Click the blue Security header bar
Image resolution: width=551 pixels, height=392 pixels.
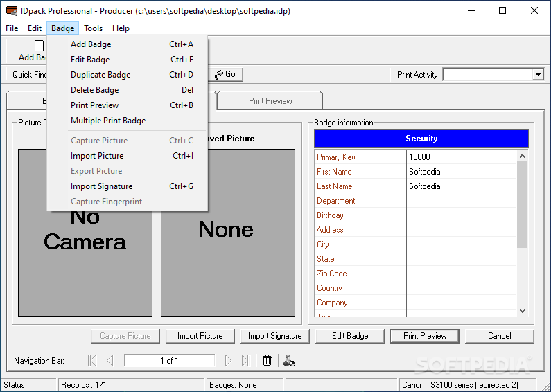coord(421,139)
